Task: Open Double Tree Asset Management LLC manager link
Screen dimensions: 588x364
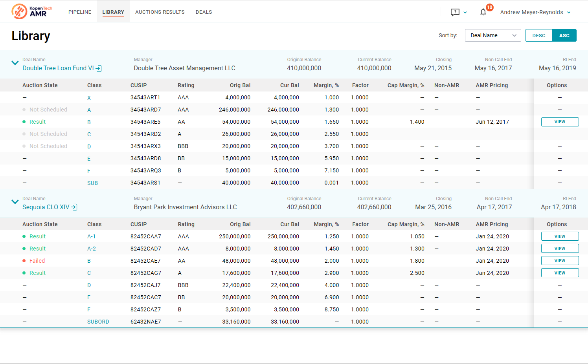Action: (x=185, y=68)
